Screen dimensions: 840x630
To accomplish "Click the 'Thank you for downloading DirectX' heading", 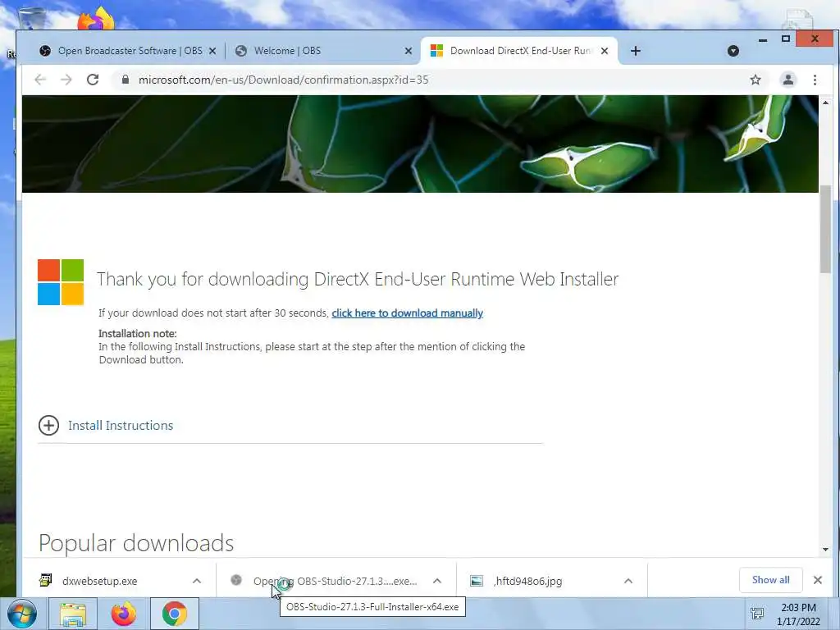I will (x=358, y=279).
